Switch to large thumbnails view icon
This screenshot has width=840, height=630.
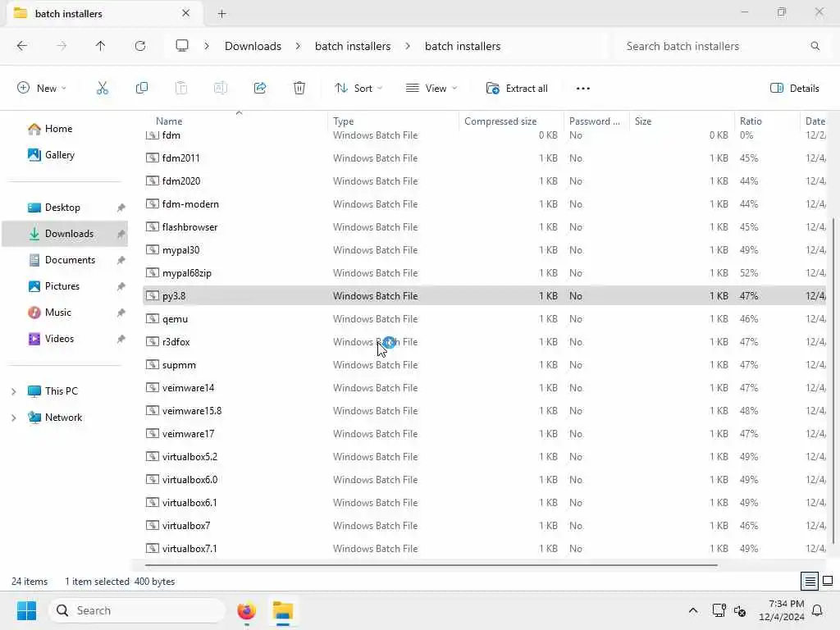point(828,582)
